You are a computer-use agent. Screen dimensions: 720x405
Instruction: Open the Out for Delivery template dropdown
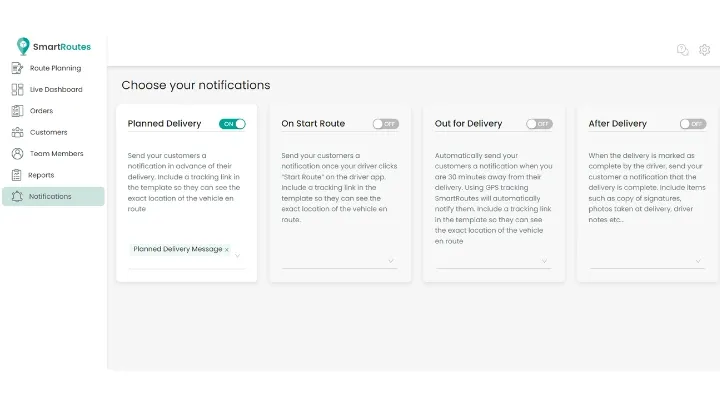pos(544,261)
